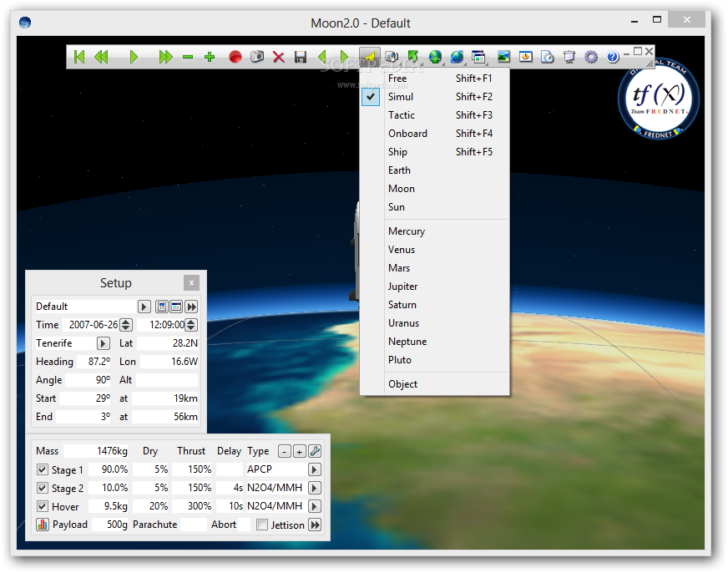Viewport: 728px width, 573px height.
Task: Open settings with the gear icon
Action: pos(591,57)
